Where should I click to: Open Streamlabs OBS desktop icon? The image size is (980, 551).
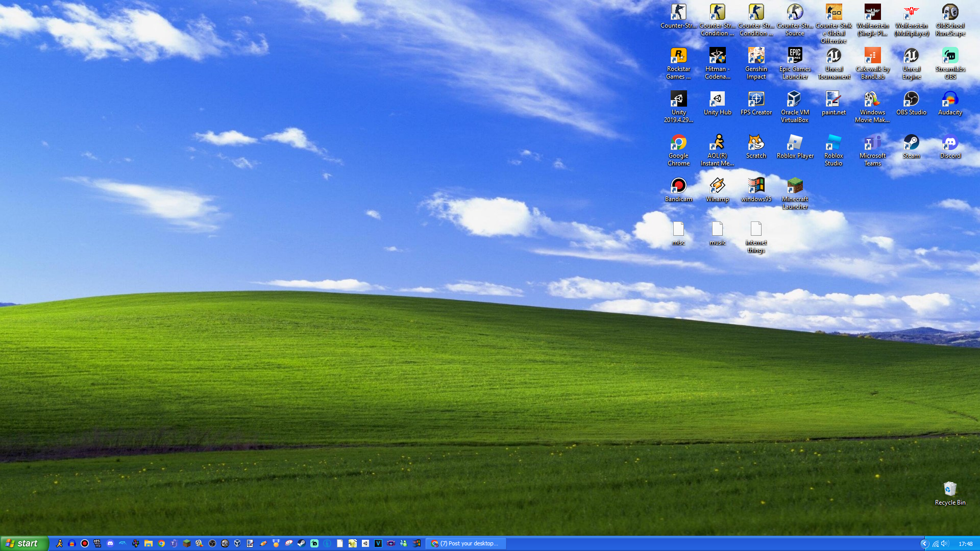950,63
